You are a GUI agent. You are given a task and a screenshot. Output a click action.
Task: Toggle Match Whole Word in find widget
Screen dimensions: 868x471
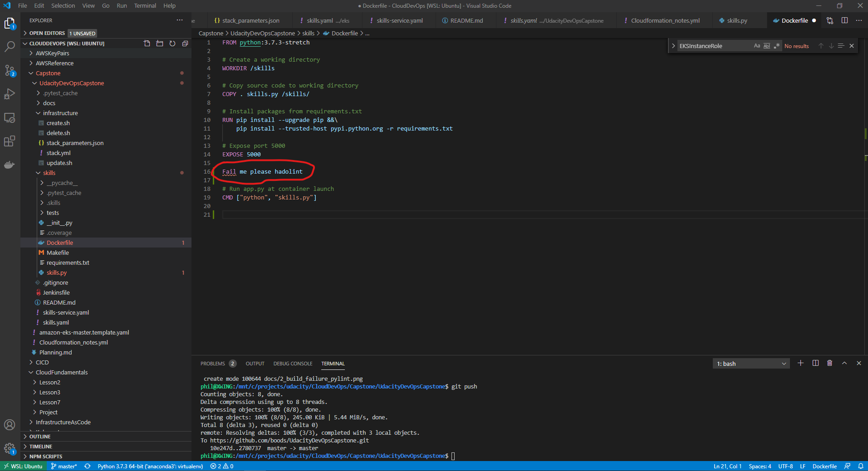[767, 46]
